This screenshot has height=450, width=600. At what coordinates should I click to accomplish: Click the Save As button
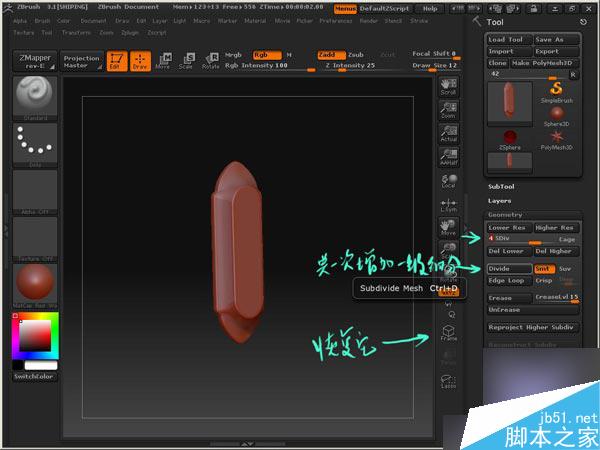556,39
